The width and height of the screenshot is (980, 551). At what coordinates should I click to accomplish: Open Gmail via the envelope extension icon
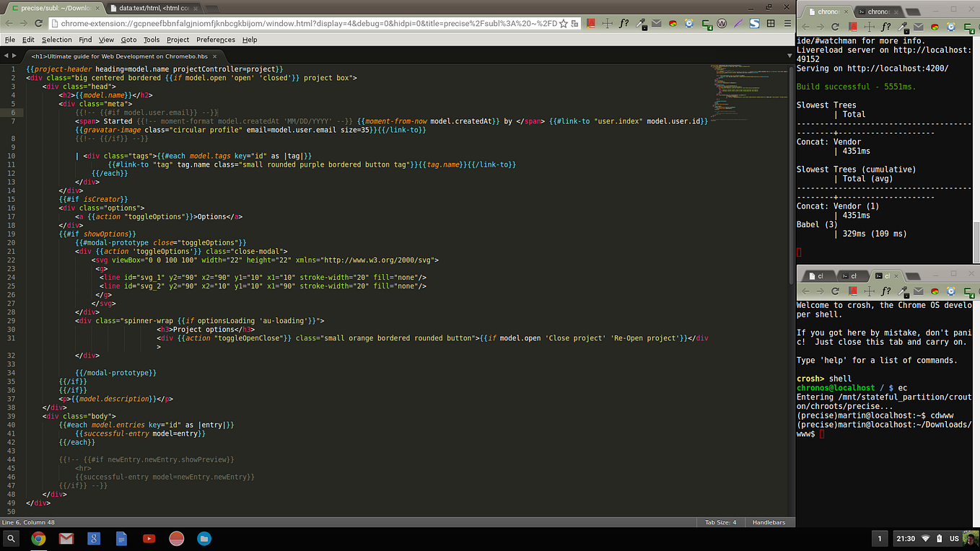pos(657,24)
